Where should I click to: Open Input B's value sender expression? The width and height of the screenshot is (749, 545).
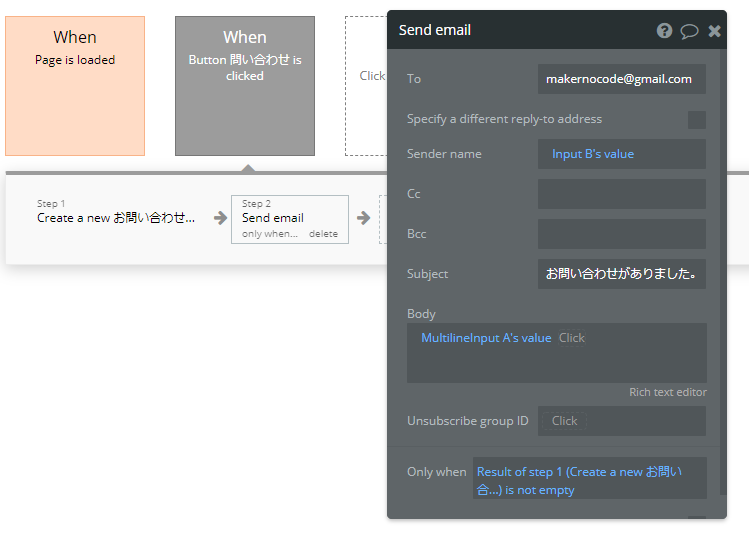coord(593,154)
